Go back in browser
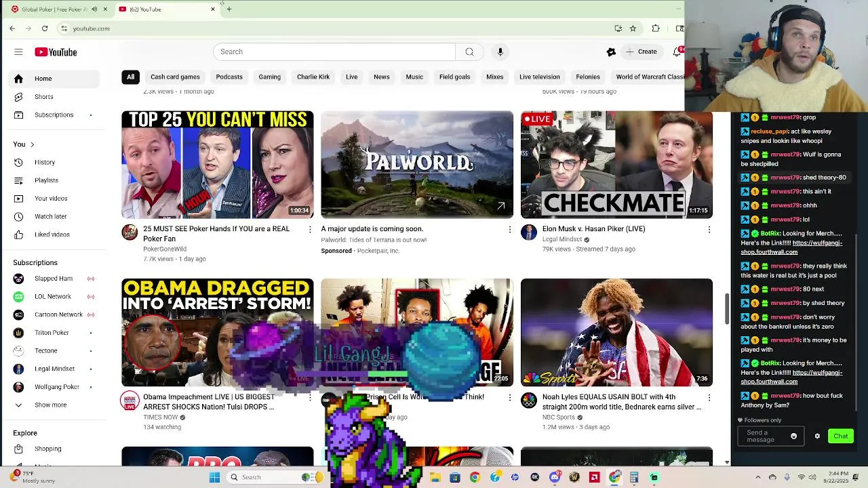868x488 pixels. click(12, 28)
